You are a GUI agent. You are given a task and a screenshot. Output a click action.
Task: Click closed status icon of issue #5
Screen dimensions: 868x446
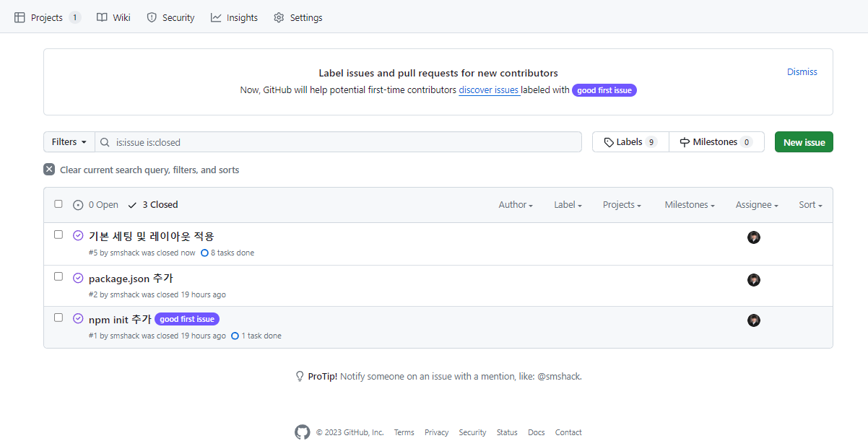[78, 235]
